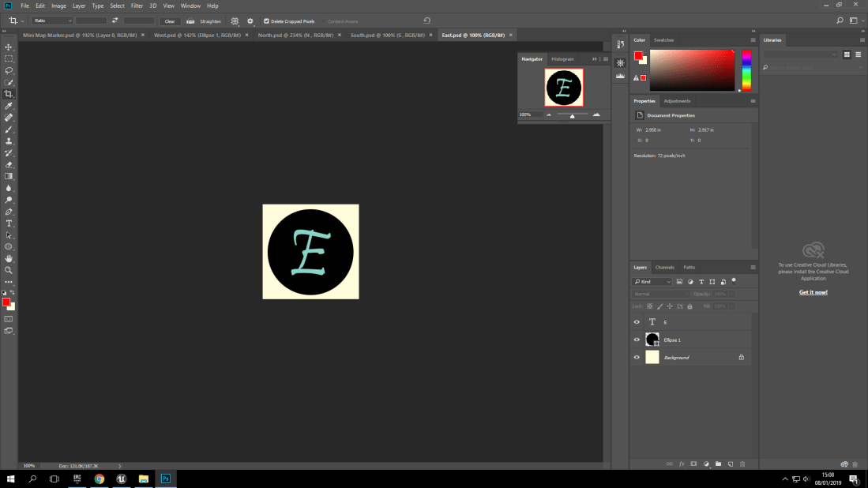Disable Delete Cropped Pixels
Screen dimensions: 868x488
pos(266,21)
